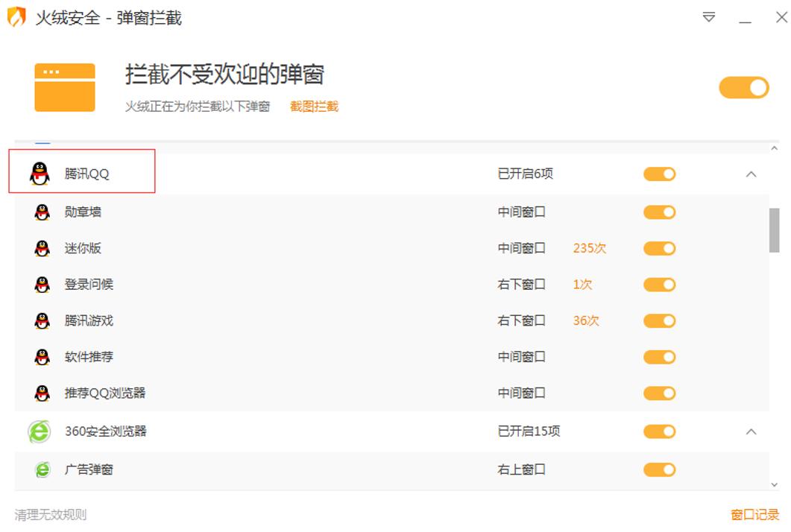Disable blocking for 登录问候
The height and width of the screenshot is (532, 791).
[x=659, y=284]
